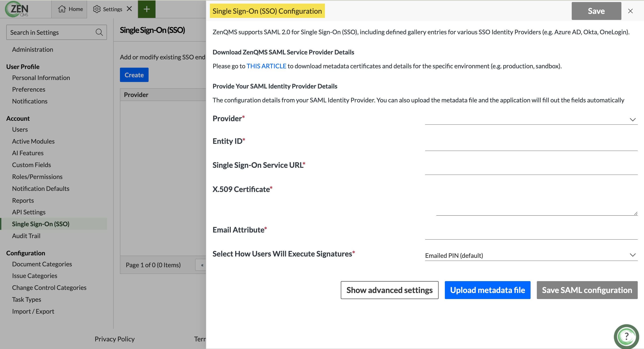Click the Create button
The height and width of the screenshot is (349, 644).
pos(134,75)
